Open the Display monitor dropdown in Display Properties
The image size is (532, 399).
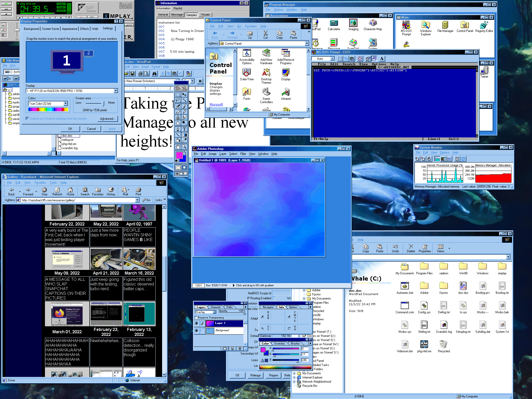[x=116, y=91]
